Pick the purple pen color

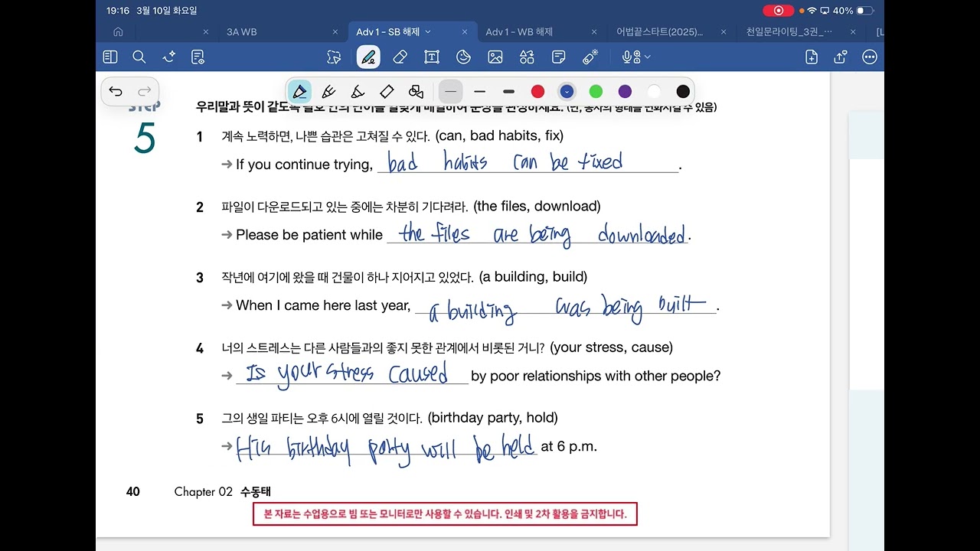click(x=625, y=92)
